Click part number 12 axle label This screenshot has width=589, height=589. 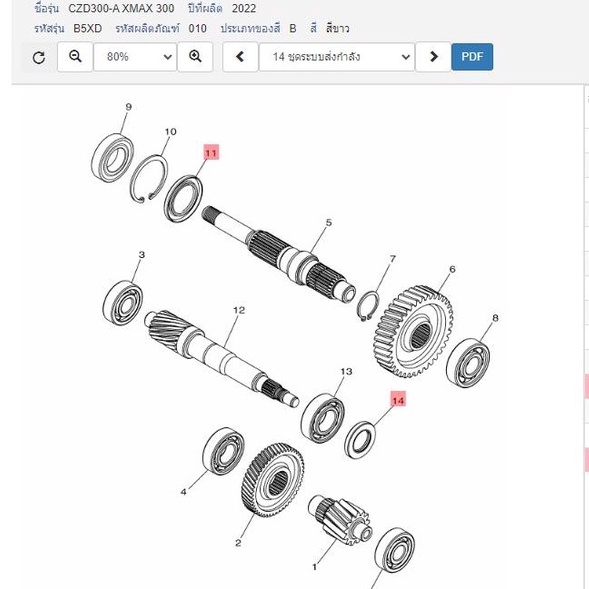point(239,310)
